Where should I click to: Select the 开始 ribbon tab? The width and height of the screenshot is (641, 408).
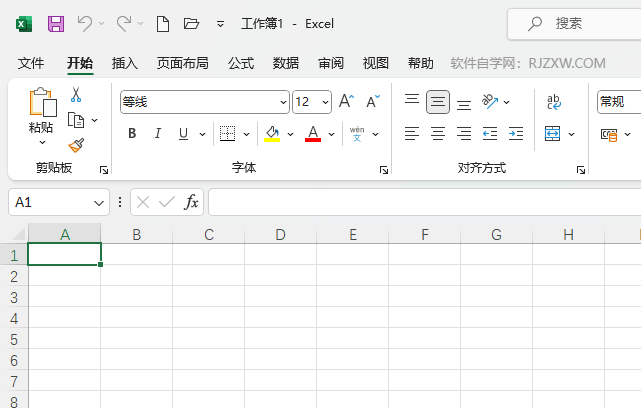pos(80,63)
